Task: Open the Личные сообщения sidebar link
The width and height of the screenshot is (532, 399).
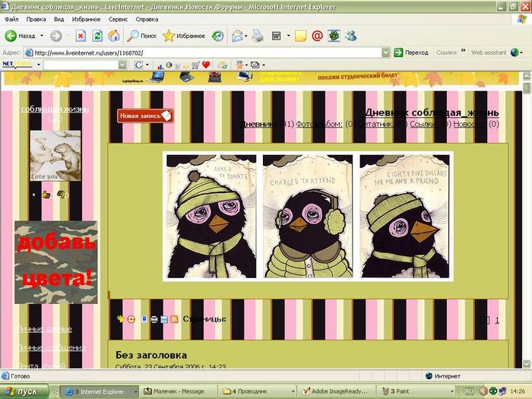Action: [x=51, y=347]
